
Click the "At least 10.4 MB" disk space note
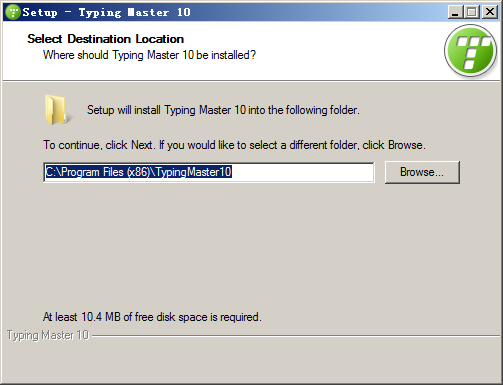pyautogui.click(x=152, y=317)
